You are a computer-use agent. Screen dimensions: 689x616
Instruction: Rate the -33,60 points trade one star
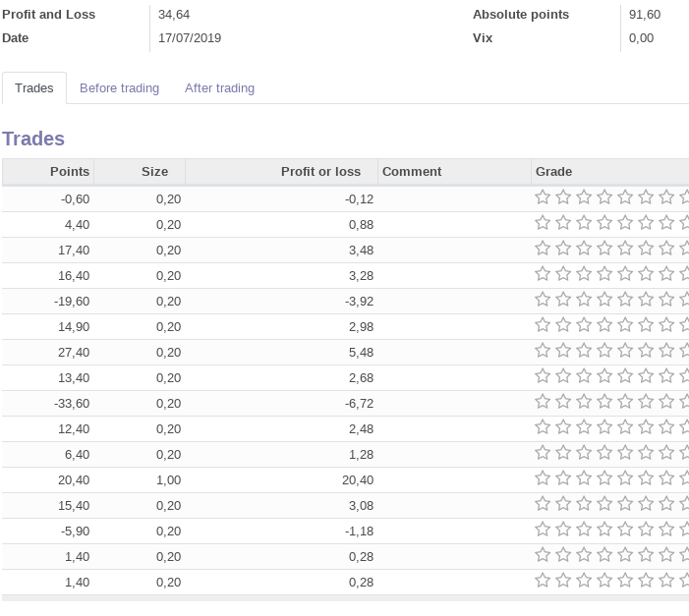[x=543, y=402]
